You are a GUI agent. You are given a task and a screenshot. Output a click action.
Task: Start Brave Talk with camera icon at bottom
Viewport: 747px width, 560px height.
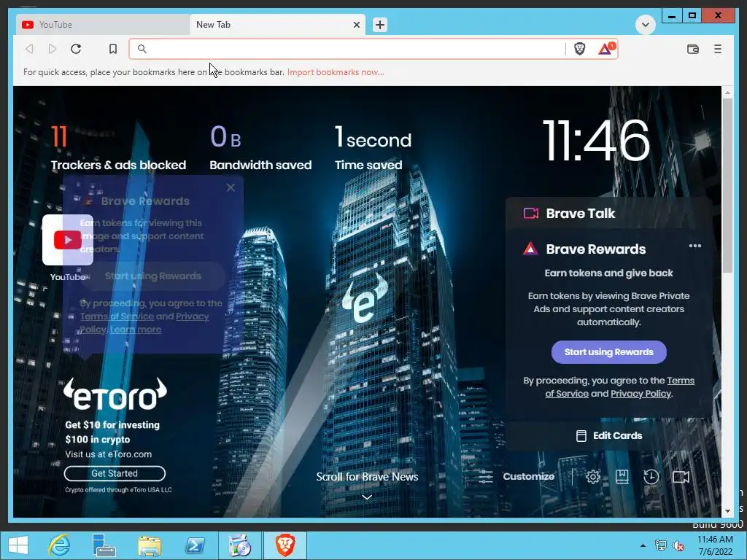pos(681,477)
